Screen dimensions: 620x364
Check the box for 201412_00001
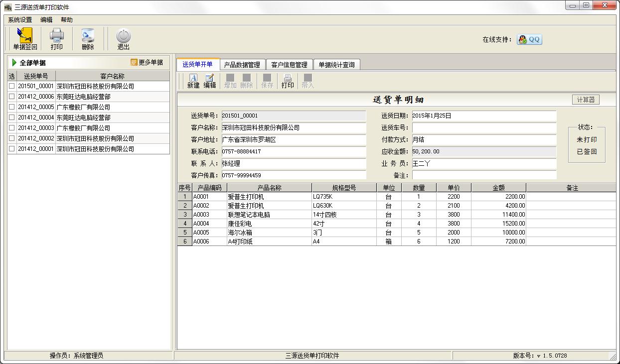coord(12,148)
